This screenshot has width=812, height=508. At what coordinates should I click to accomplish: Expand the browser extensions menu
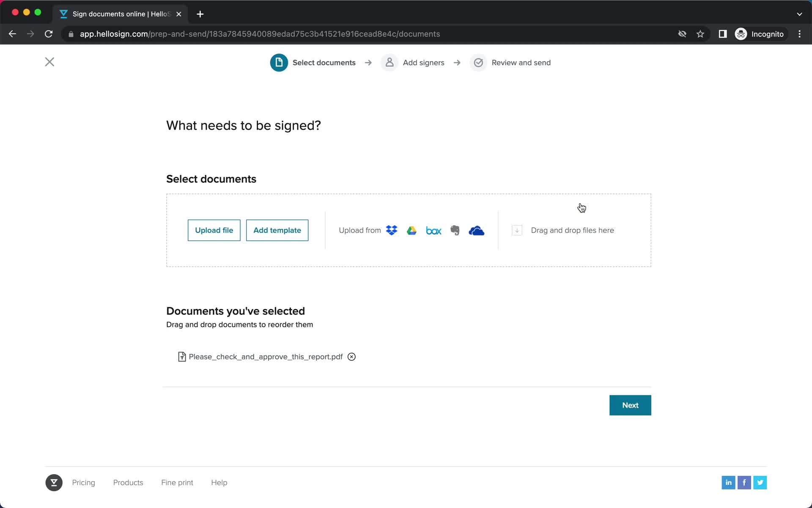pyautogui.click(x=722, y=34)
